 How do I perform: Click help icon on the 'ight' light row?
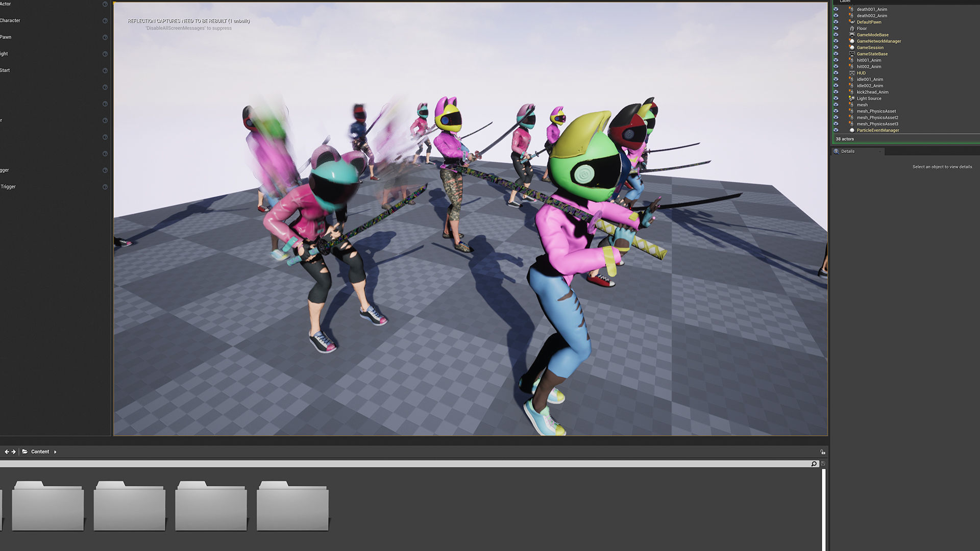(105, 54)
